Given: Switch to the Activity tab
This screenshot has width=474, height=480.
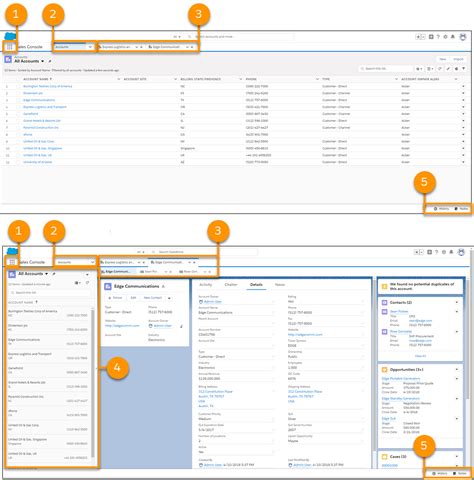Looking at the screenshot, I should click(206, 285).
